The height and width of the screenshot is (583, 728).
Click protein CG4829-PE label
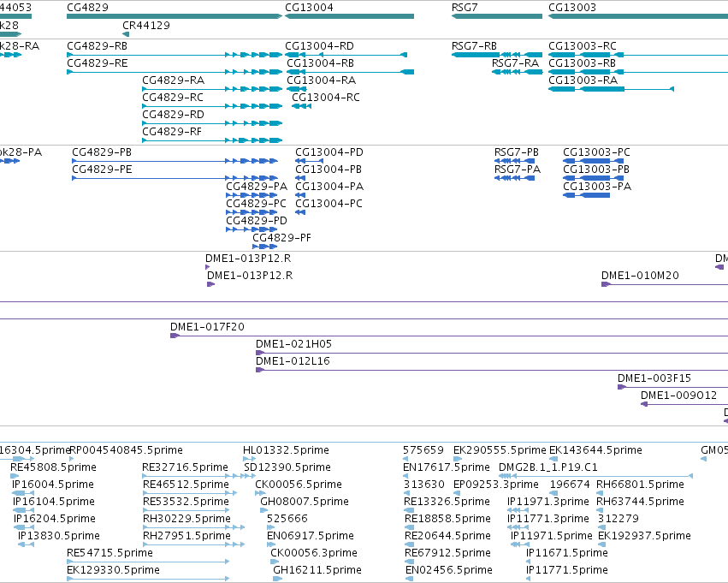point(102,170)
